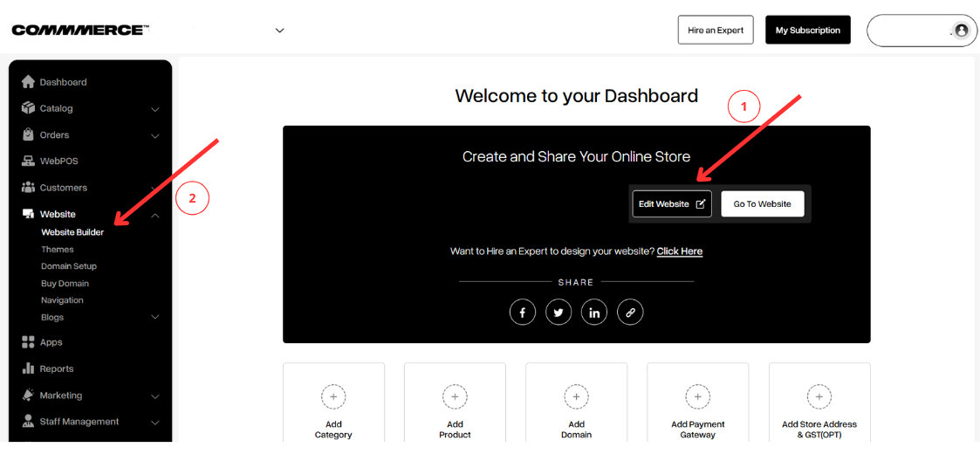This screenshot has width=980, height=468.
Task: Click the Add Payment Gateway plus icon
Action: point(697,396)
